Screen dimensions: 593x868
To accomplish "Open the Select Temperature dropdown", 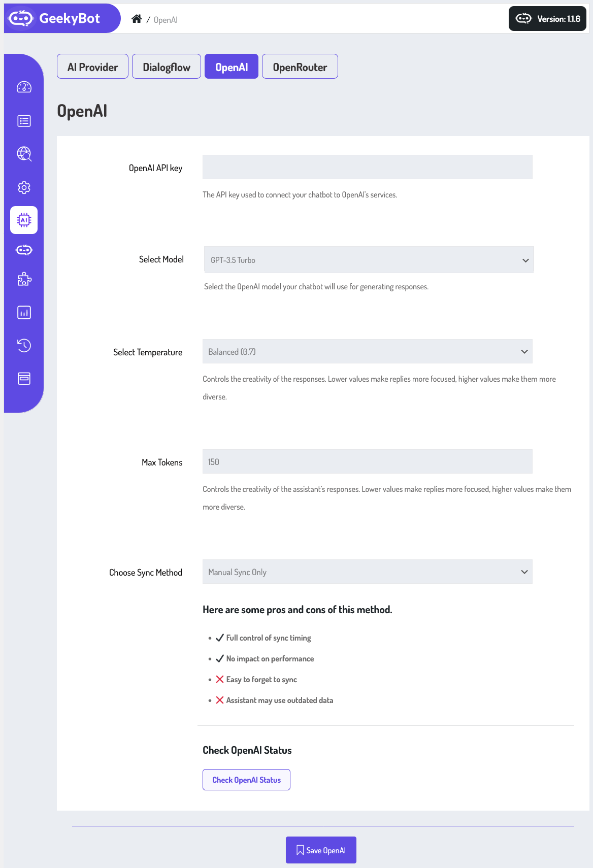I will 367,352.
